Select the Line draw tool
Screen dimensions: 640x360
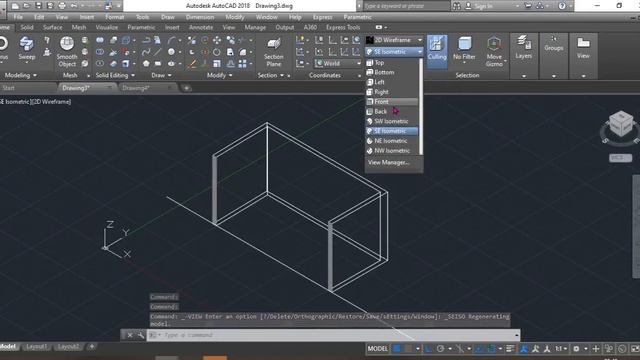pos(158,52)
